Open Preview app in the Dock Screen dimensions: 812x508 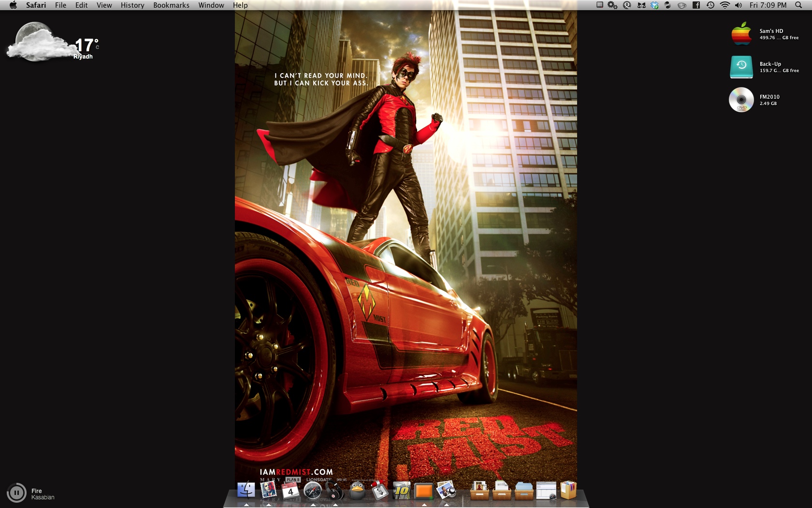click(446, 490)
